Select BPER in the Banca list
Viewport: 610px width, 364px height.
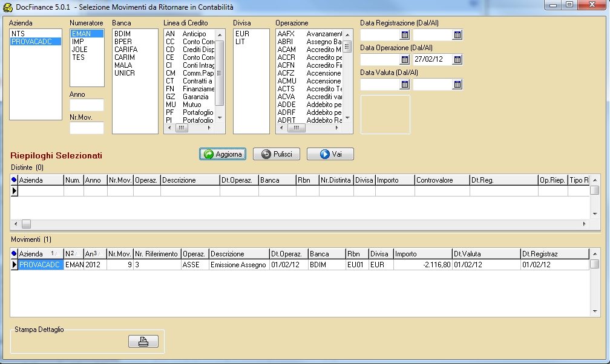point(123,42)
